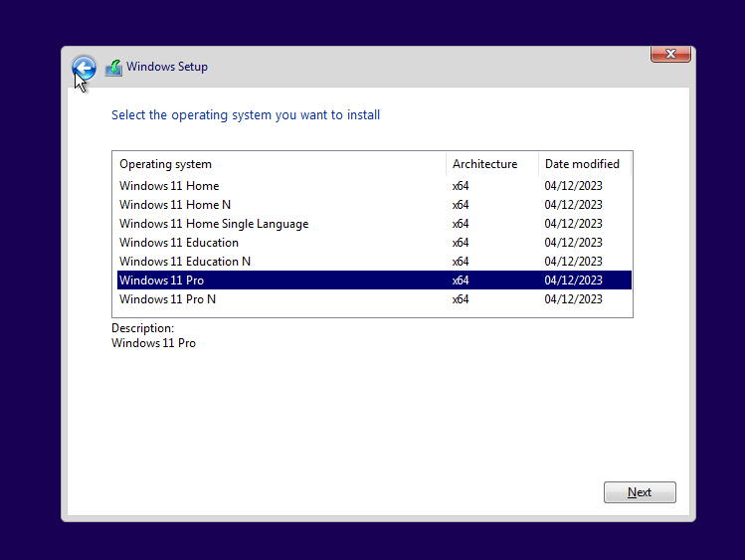Select Windows 11 Home N from list
This screenshot has height=560, width=745.
pyautogui.click(x=175, y=205)
